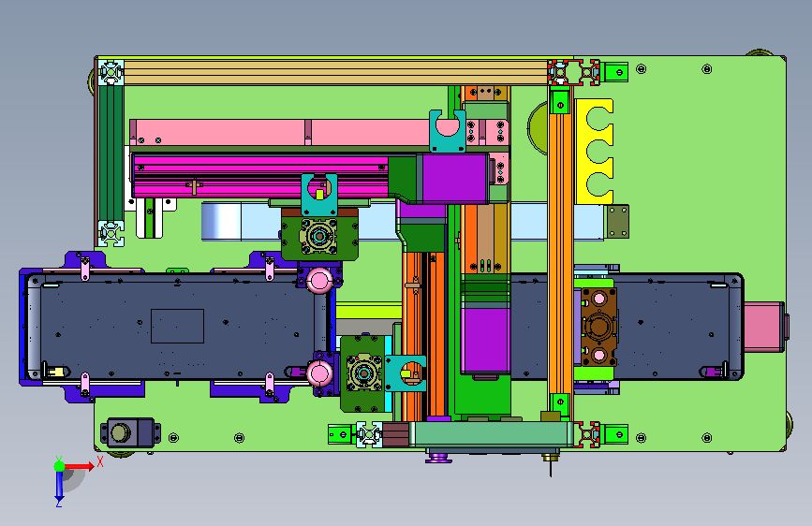Screen dimensions: 812x526
Task: Select the teal clamp on the magenta actuator
Action: [x=319, y=195]
